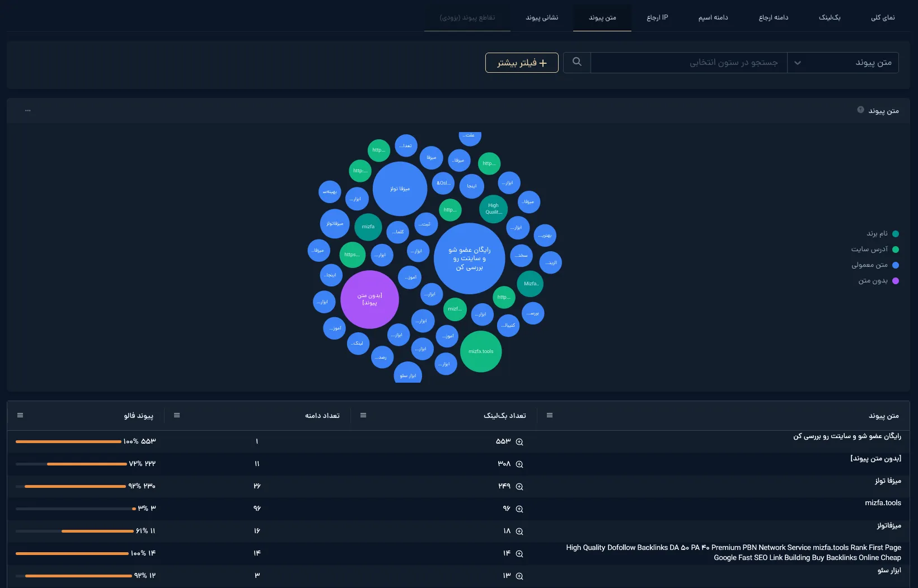Open column menu icon for متن پیوند column

point(550,415)
